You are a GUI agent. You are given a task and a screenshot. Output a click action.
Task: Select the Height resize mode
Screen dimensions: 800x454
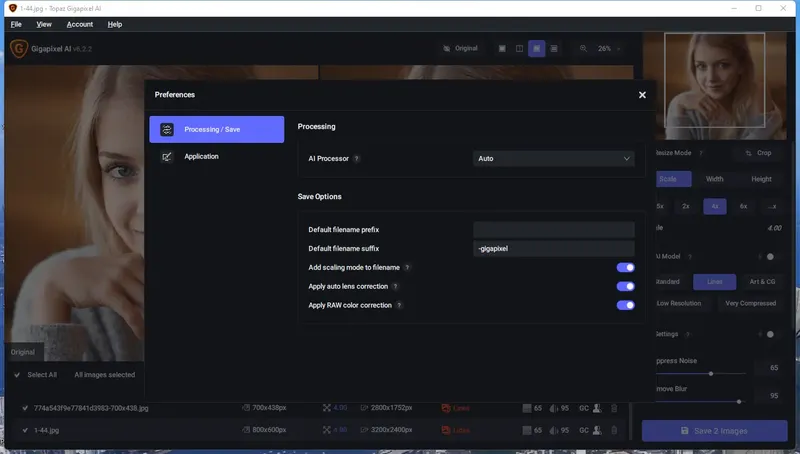coord(761,179)
